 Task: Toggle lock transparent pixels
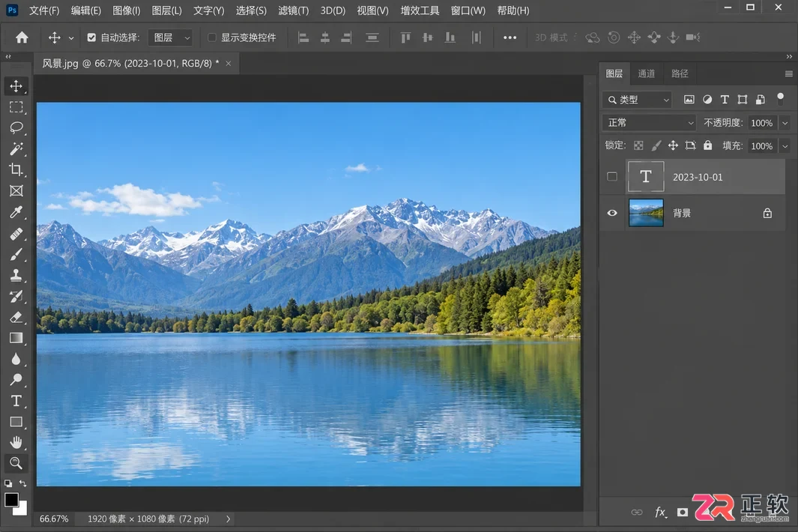coord(638,145)
